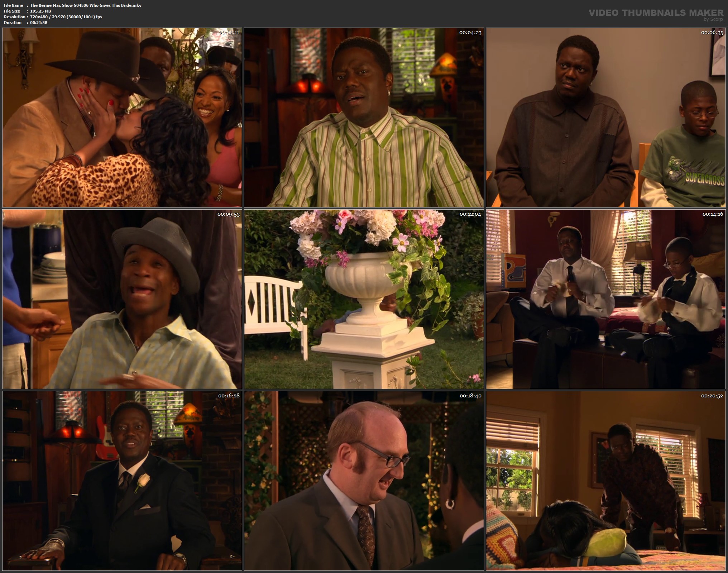Open the 00:20:52 bedside scene thumbnail
Screen dimensions: 728x573
pos(606,481)
